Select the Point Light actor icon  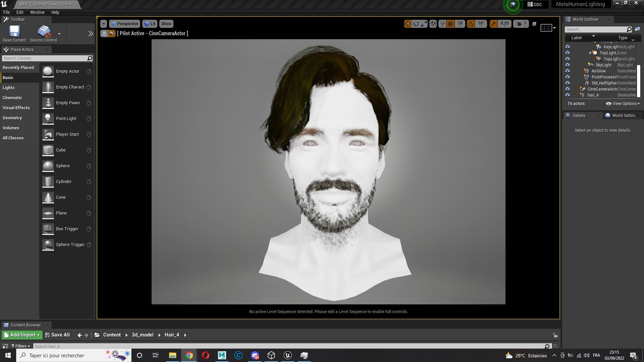click(x=48, y=119)
